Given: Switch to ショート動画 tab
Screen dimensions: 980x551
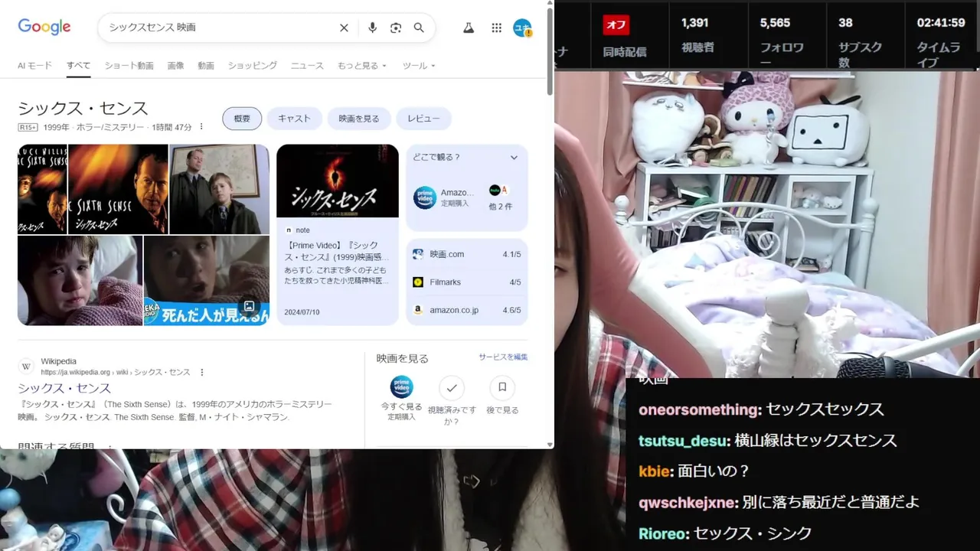Looking at the screenshot, I should tap(129, 66).
